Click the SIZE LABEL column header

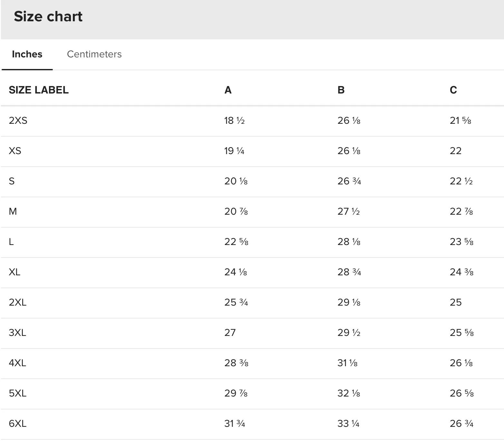39,90
